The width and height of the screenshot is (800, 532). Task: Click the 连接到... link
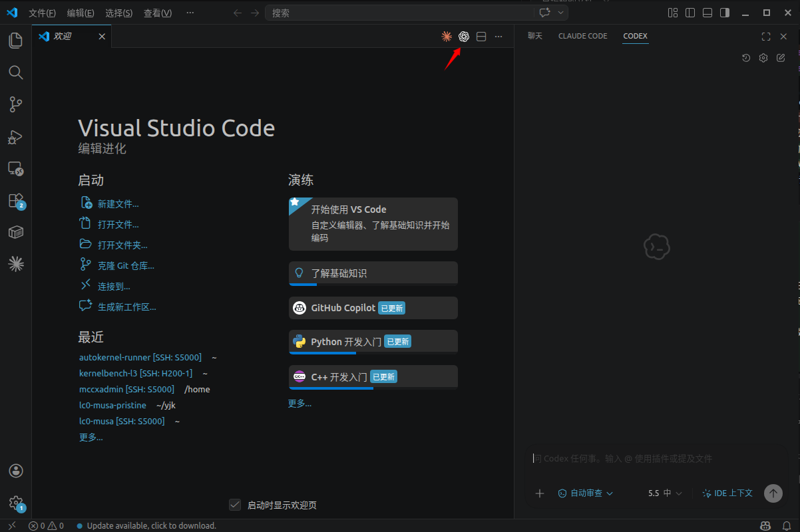point(114,287)
